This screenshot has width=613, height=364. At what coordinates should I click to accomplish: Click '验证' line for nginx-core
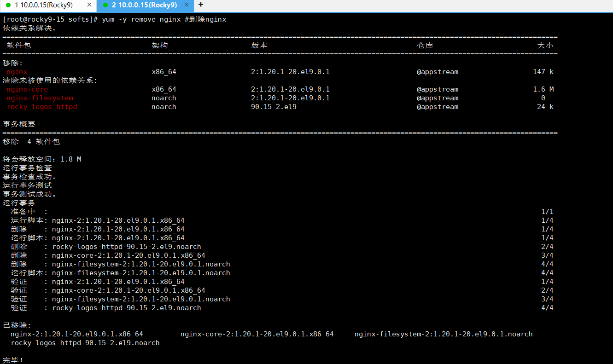pos(108,290)
